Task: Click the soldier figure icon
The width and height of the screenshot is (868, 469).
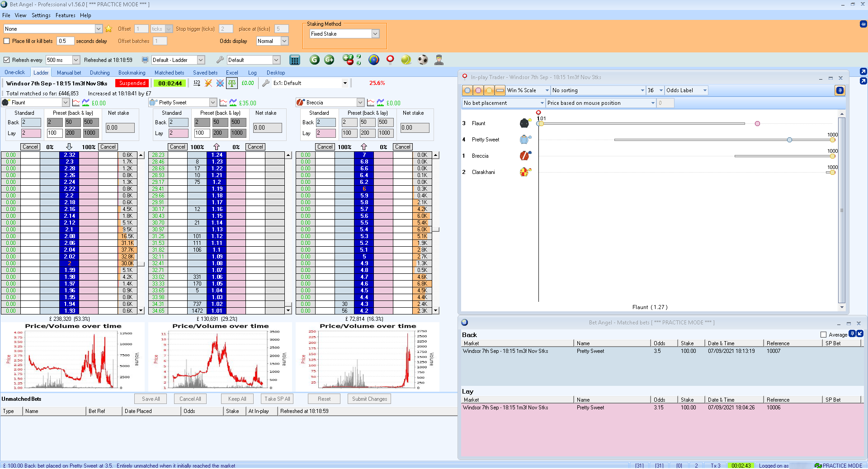Action: (439, 60)
